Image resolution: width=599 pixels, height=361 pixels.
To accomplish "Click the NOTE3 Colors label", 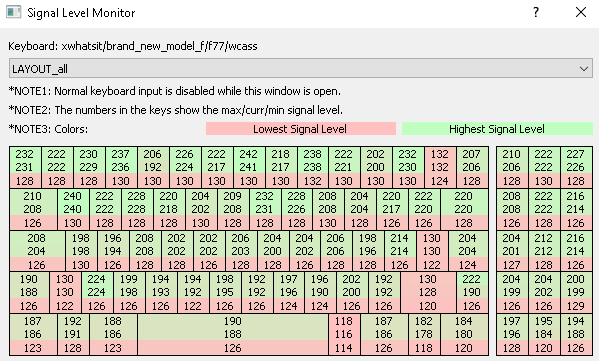I will point(48,129).
